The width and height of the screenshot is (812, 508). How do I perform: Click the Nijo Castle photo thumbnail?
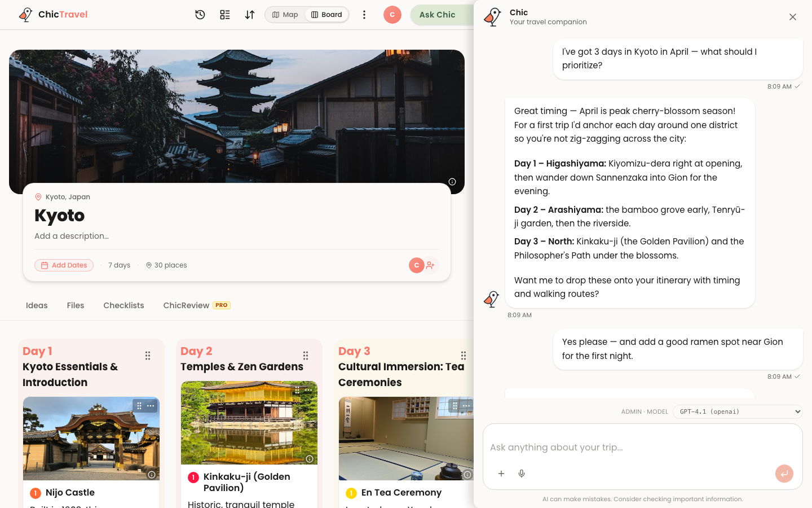[x=91, y=439]
